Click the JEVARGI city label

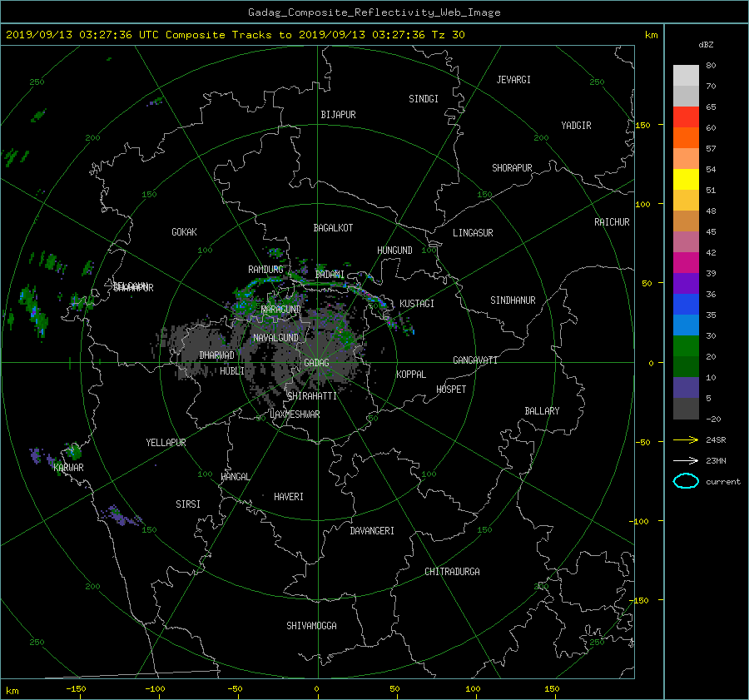point(513,80)
